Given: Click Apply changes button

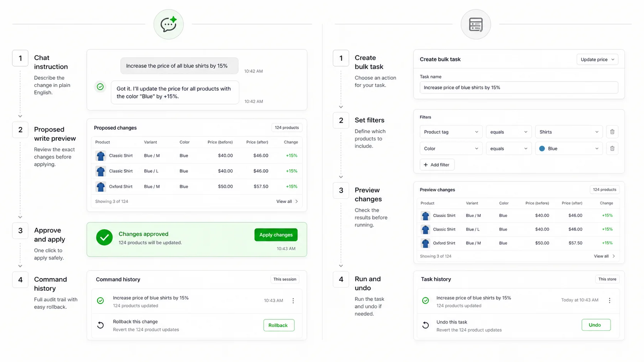Looking at the screenshot, I should pos(276,235).
